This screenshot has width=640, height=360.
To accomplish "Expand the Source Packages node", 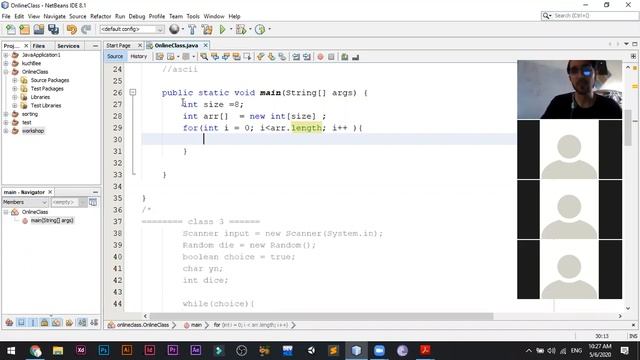I will (x=15, y=80).
